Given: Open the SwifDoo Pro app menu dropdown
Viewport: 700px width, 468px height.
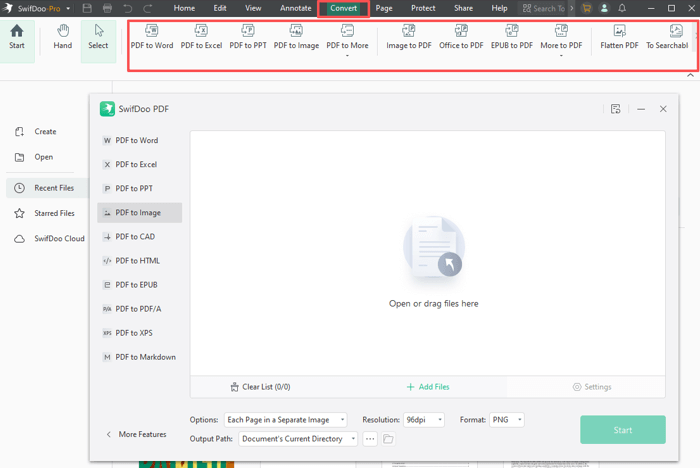Looking at the screenshot, I should tap(68, 8).
